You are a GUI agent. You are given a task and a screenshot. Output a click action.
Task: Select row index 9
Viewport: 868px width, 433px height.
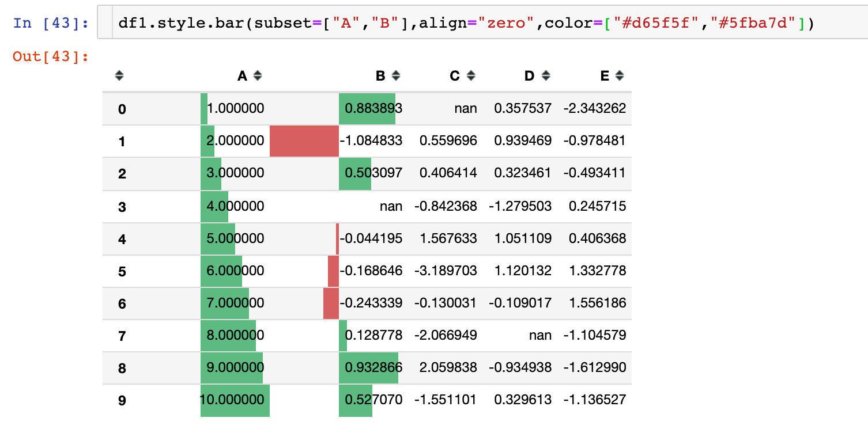coord(122,400)
